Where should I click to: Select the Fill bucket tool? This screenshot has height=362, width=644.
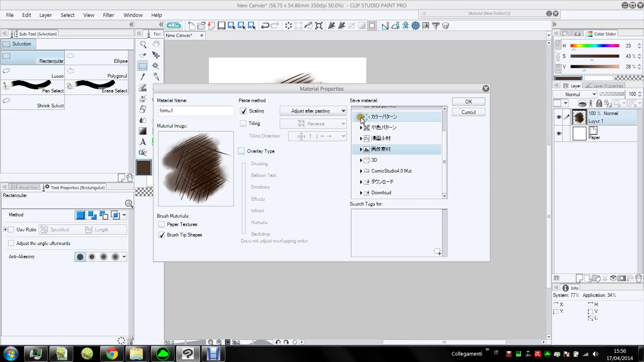pyautogui.click(x=143, y=120)
